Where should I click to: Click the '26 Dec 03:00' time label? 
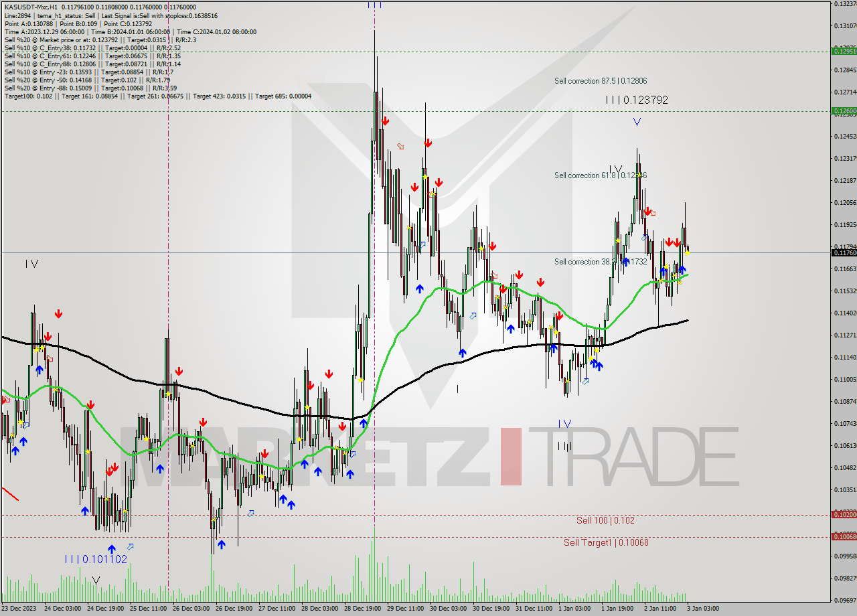191,609
